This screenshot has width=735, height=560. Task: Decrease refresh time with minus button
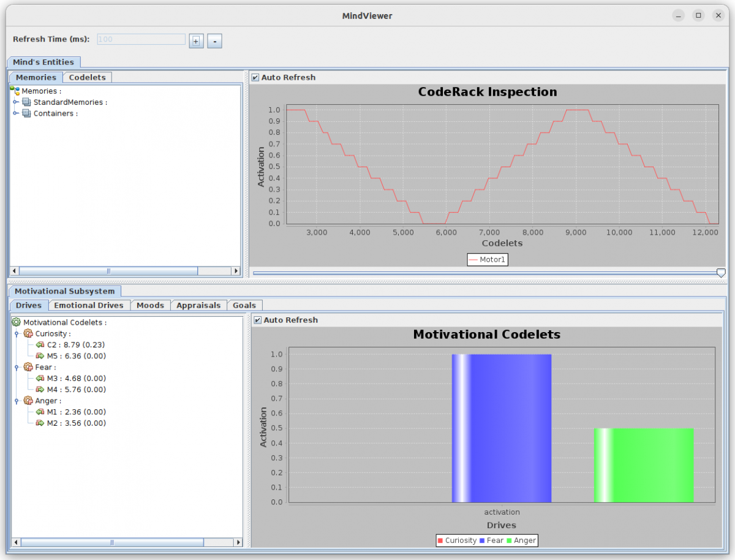pos(214,41)
